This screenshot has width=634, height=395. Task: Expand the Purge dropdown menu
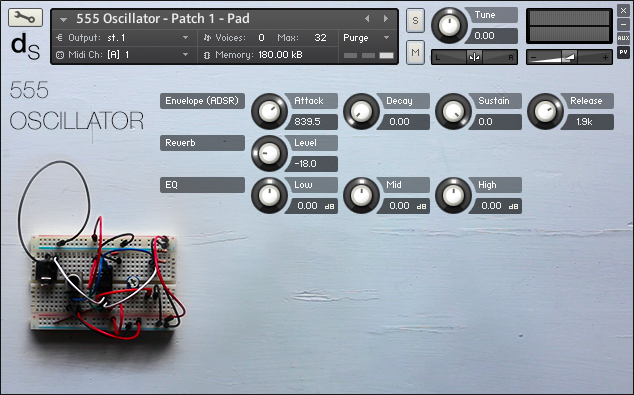pyautogui.click(x=366, y=38)
